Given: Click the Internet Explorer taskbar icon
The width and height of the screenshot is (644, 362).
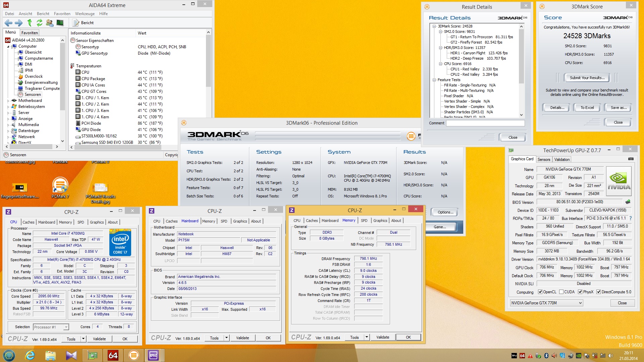Looking at the screenshot, I should tap(30, 355).
